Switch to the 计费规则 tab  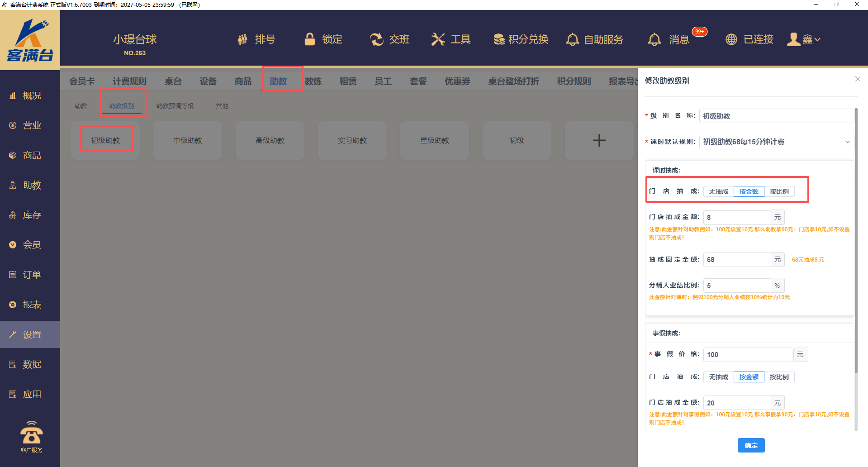129,81
